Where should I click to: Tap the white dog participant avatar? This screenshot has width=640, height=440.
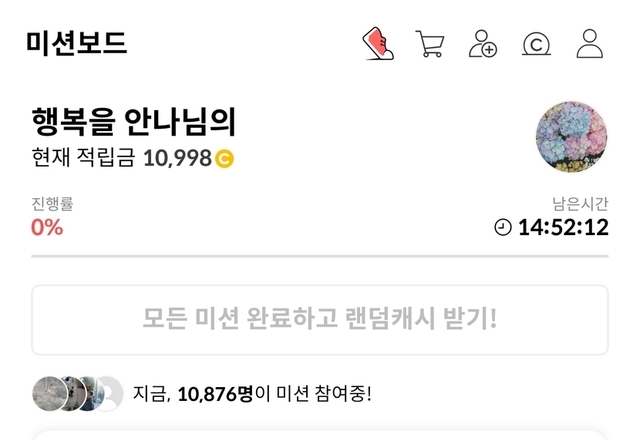pyautogui.click(x=73, y=393)
